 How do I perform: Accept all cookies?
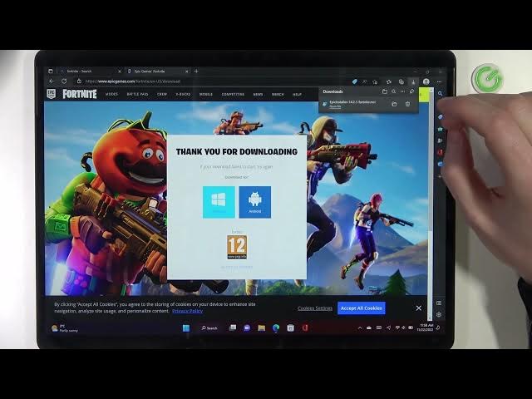[362, 308]
